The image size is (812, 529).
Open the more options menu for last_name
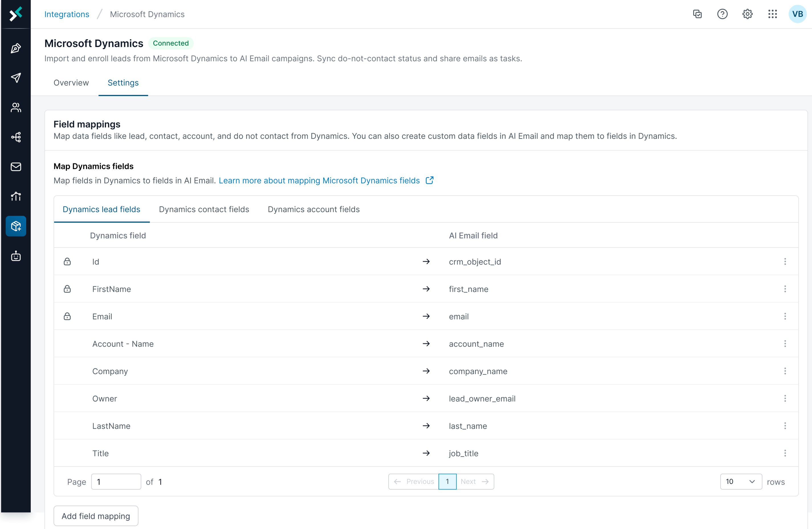785,425
